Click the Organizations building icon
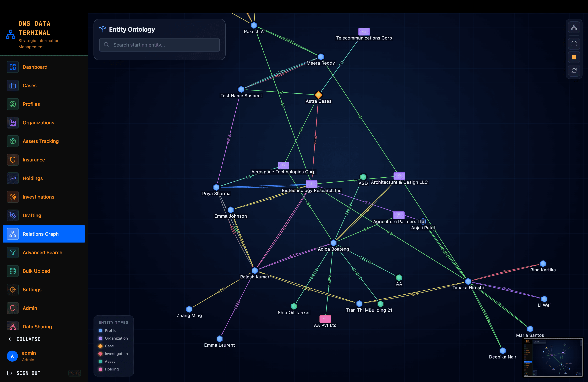Viewport: 588px width, 382px height. point(13,122)
